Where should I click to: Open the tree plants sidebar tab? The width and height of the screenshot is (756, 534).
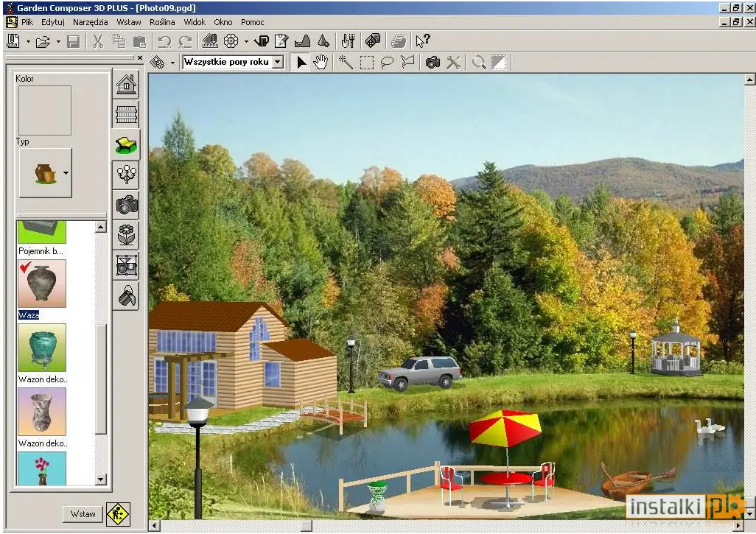pos(126,174)
